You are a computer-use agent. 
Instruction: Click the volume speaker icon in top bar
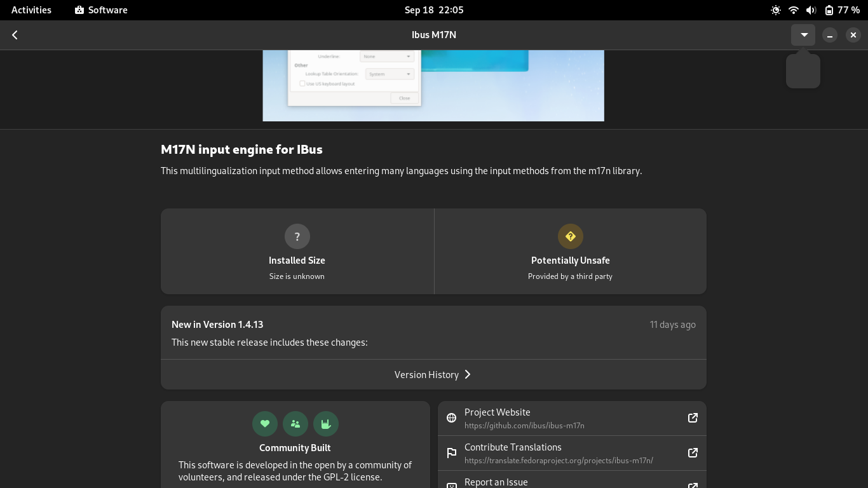click(811, 10)
